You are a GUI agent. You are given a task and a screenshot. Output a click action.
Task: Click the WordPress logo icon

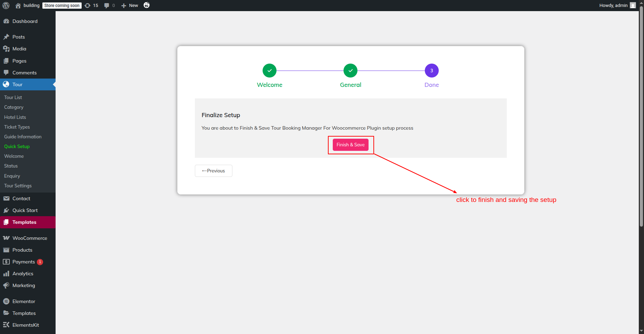tap(6, 6)
